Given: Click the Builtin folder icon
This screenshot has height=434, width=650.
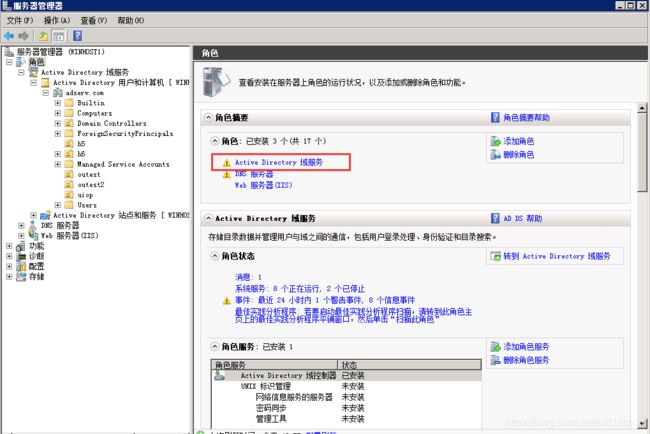Looking at the screenshot, I should (x=69, y=103).
